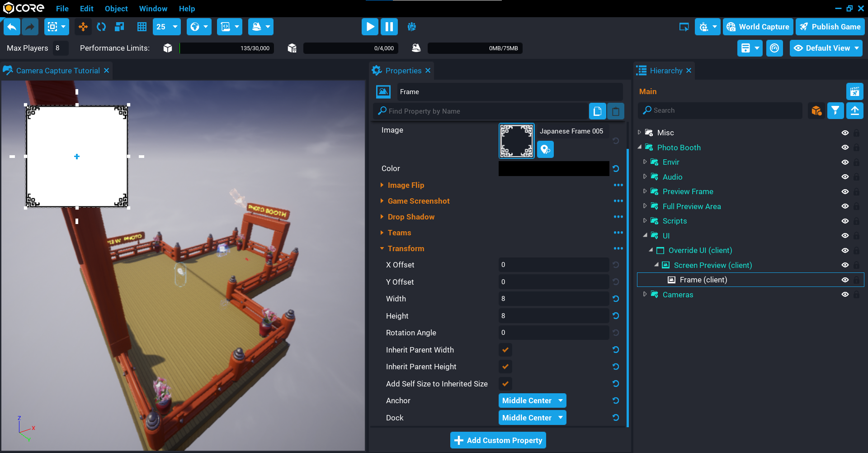Expand the Cameras folder in Hierarchy
Viewport: 868px width, 453px height.
coord(645,294)
